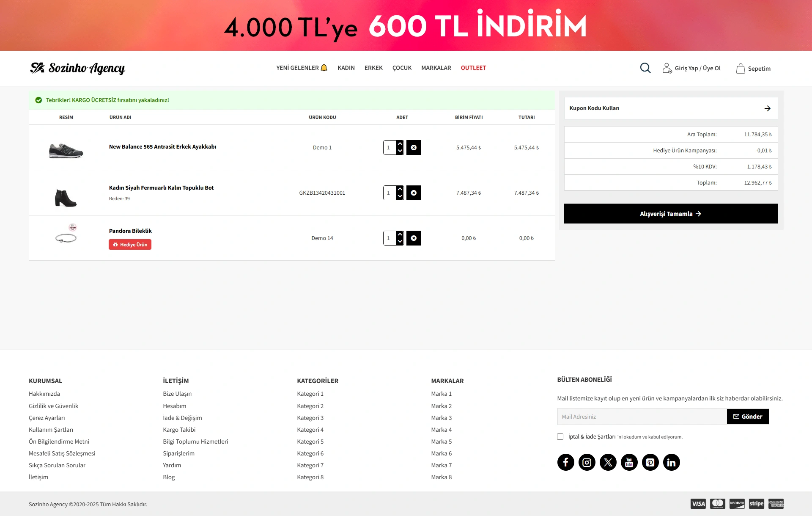Increase quantity of New Balance shoe
The image size is (812, 516).
400,144
